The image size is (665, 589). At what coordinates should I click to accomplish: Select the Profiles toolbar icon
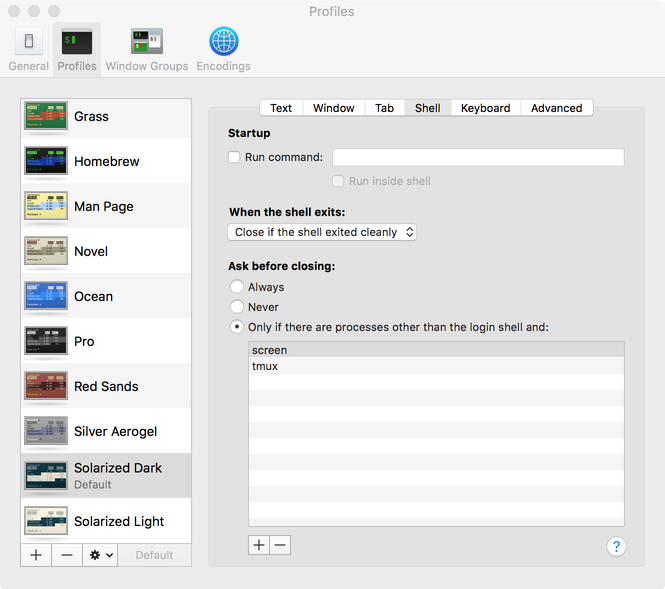coord(77,49)
